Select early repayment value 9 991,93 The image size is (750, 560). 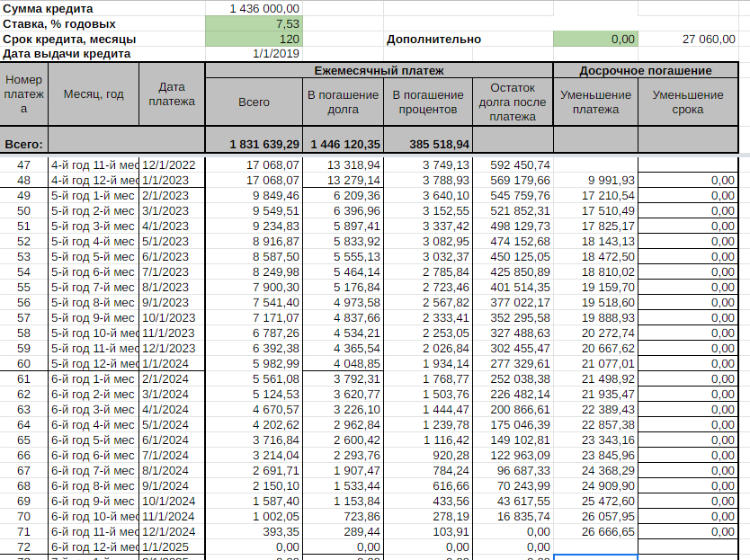pos(595,180)
